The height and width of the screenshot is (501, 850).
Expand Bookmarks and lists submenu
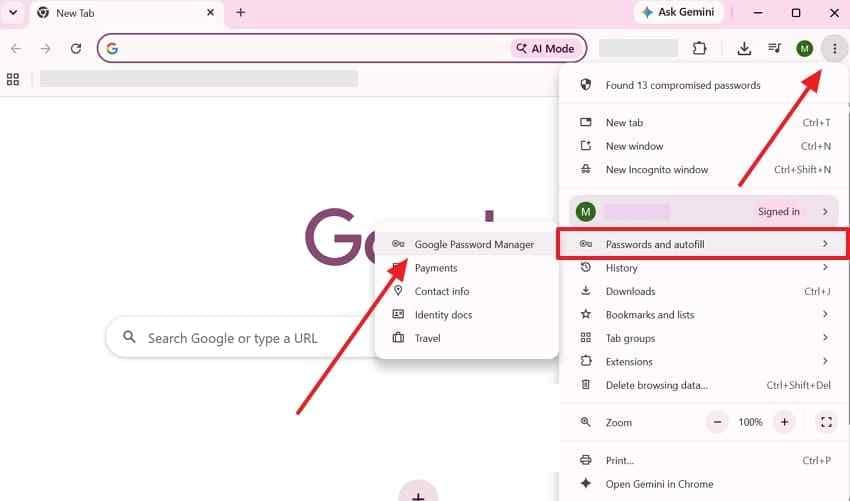(x=703, y=314)
